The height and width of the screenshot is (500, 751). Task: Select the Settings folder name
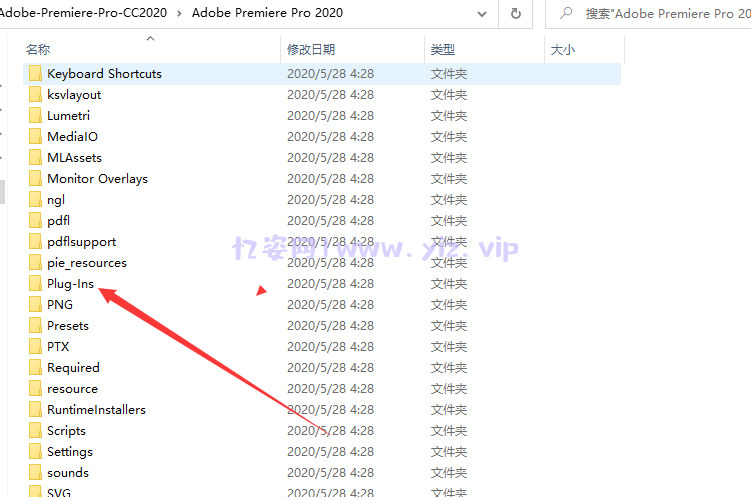pyautogui.click(x=70, y=452)
